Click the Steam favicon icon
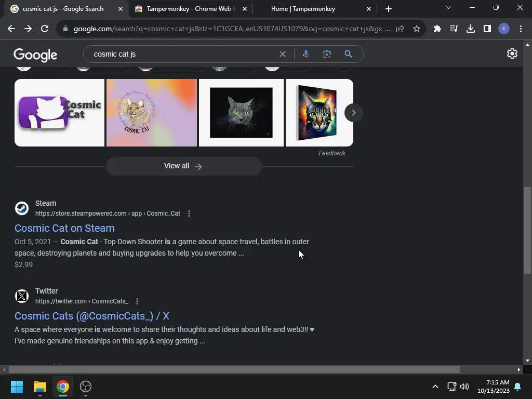The height and width of the screenshot is (399, 532). (x=22, y=208)
